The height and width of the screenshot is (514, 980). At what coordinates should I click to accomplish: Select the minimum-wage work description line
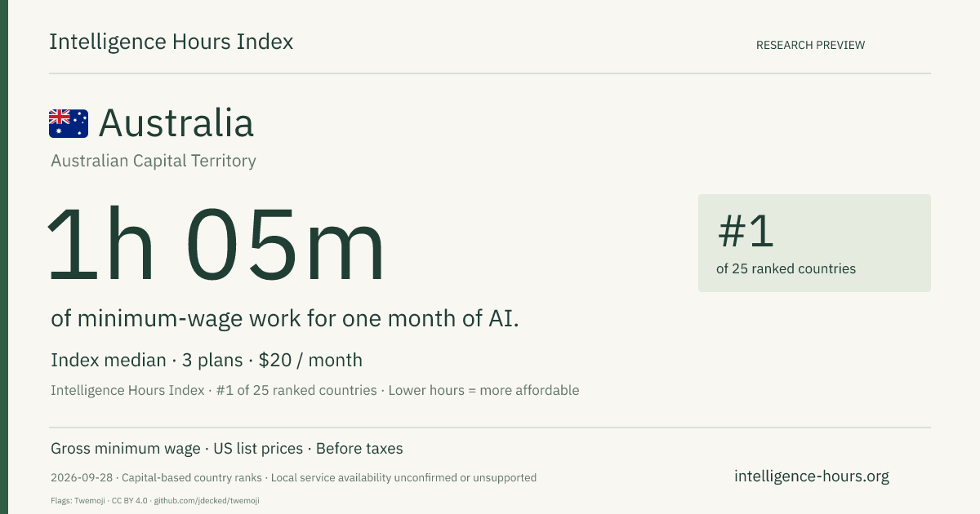[x=285, y=318]
